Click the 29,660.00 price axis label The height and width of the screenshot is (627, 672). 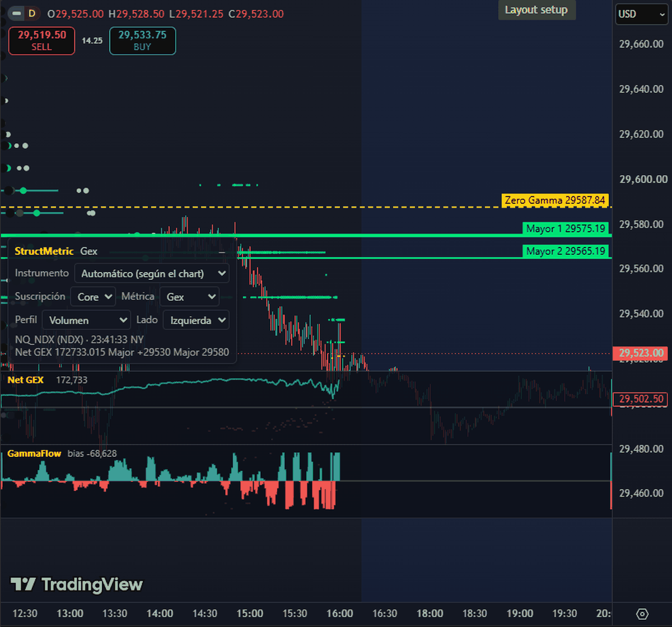[x=641, y=44]
